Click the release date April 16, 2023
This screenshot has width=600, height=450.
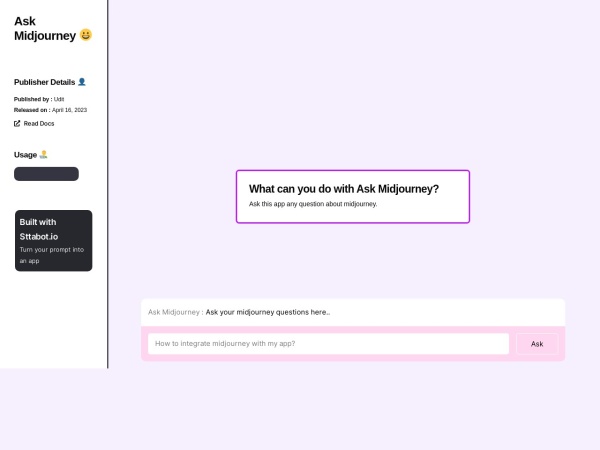pos(69,110)
